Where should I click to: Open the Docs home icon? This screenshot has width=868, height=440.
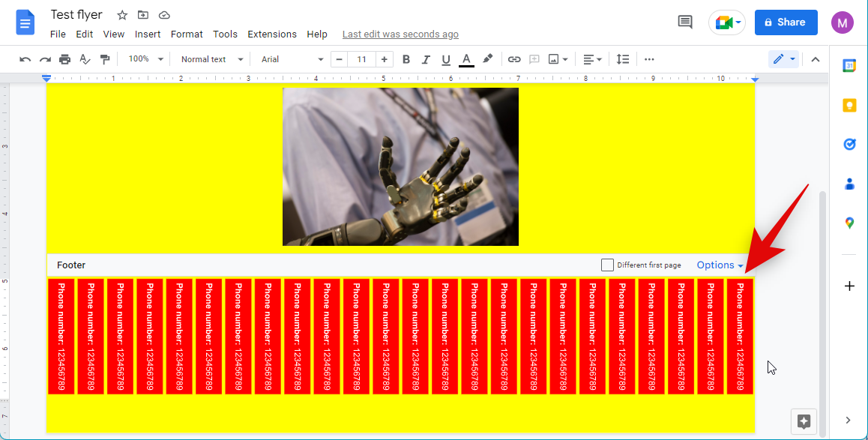25,23
